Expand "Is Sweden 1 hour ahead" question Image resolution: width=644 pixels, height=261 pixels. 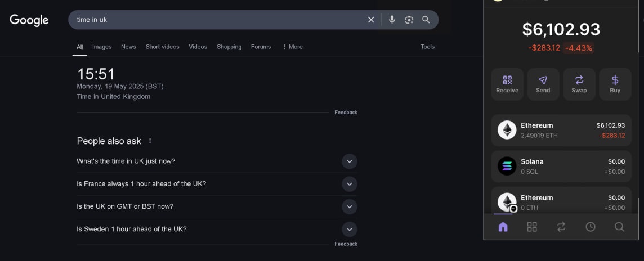pos(349,229)
